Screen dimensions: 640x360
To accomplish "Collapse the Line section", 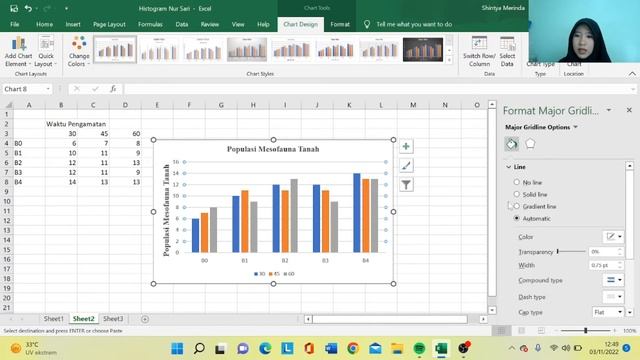I will (x=509, y=167).
